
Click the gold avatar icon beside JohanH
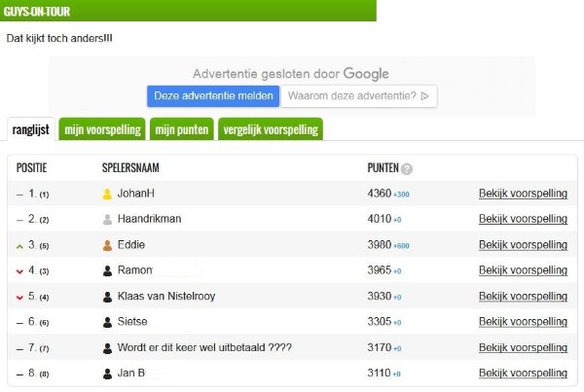107,195
